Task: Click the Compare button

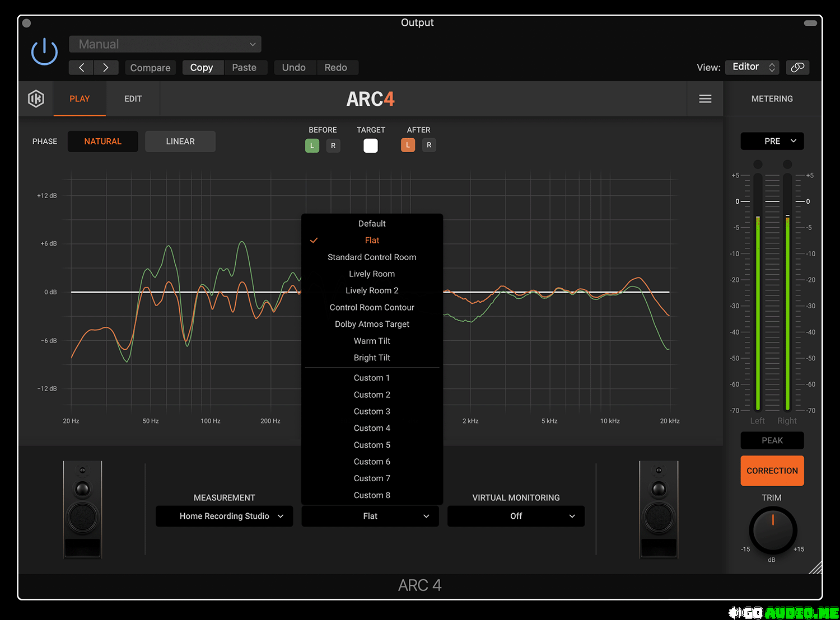Action: click(x=150, y=68)
